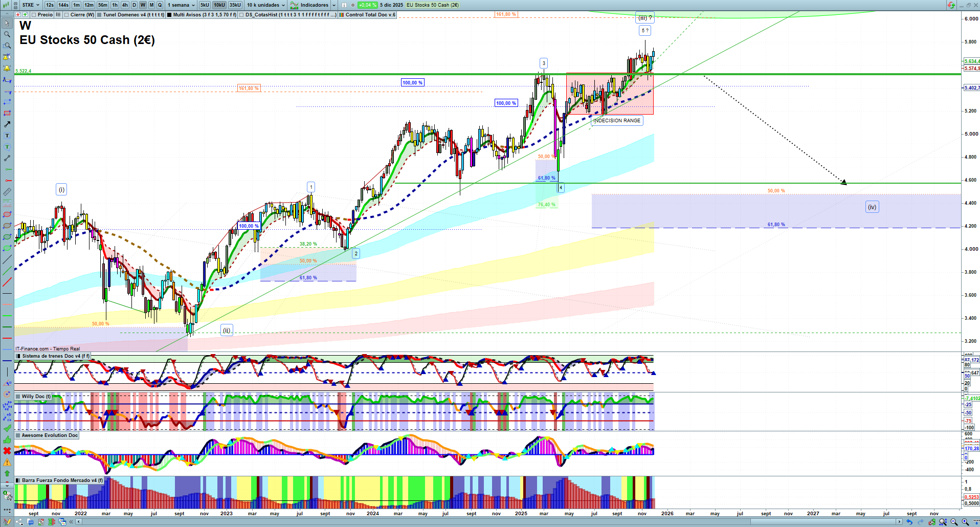980x527 pixels.
Task: Select the alert bell tool
Action: pyautogui.click(x=7, y=68)
